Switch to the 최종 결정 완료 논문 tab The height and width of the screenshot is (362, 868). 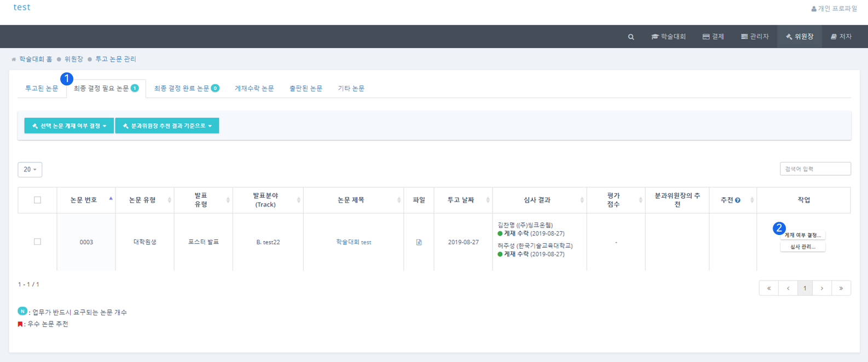[x=187, y=88]
